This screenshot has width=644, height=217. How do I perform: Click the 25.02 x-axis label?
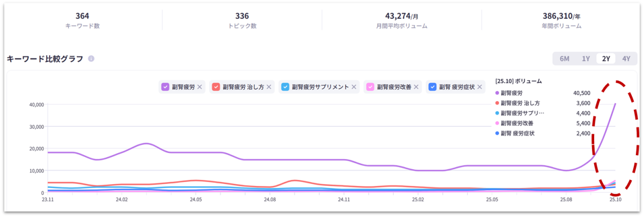pos(418,200)
